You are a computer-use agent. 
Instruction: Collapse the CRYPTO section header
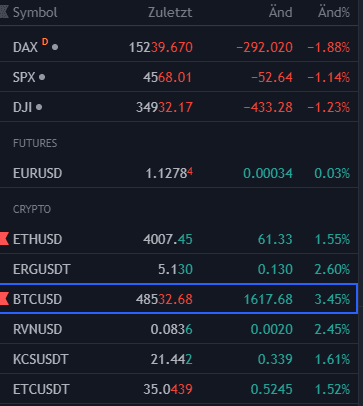click(32, 209)
